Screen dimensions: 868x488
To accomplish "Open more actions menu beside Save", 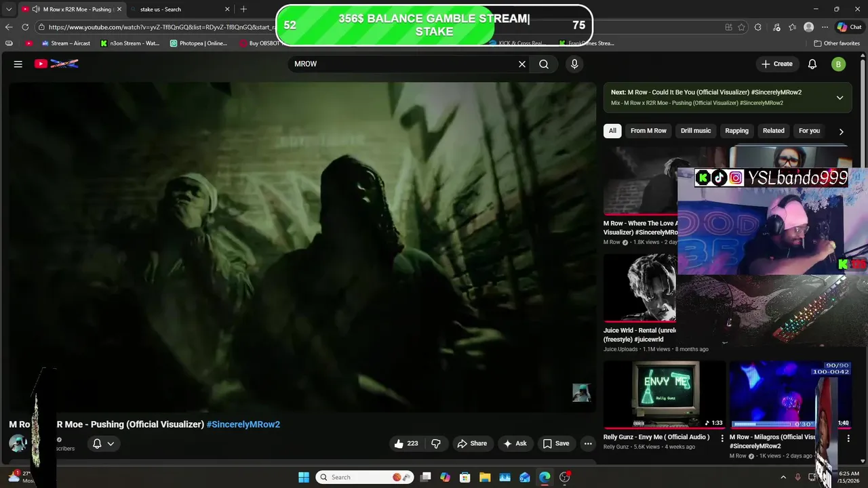I will (588, 443).
